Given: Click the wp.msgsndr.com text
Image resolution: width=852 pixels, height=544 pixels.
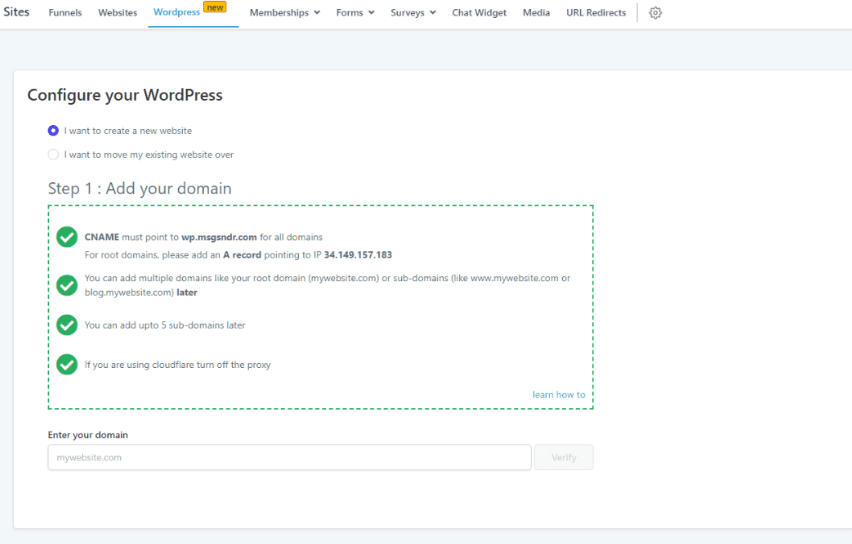Looking at the screenshot, I should point(219,237).
